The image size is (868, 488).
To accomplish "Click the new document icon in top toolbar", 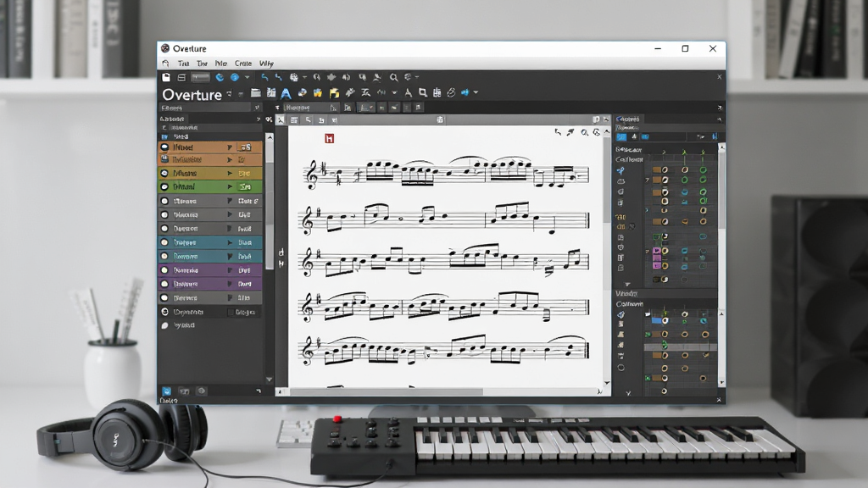I will pos(166,77).
